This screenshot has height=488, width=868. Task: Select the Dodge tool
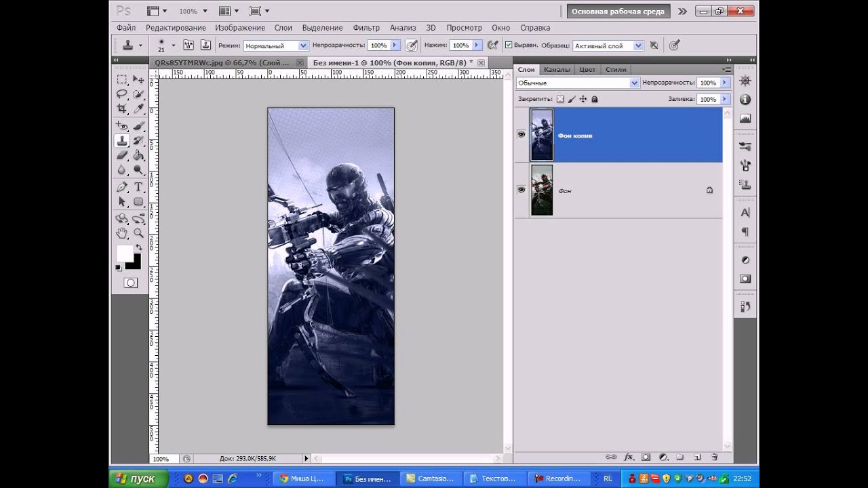(138, 170)
